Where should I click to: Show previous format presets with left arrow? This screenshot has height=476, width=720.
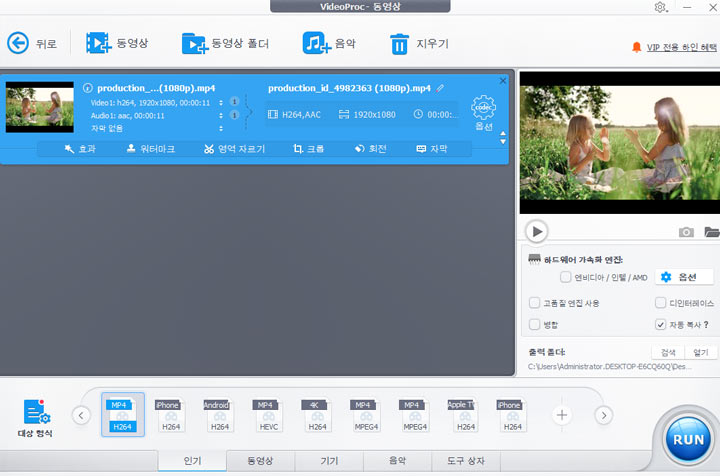click(x=81, y=415)
